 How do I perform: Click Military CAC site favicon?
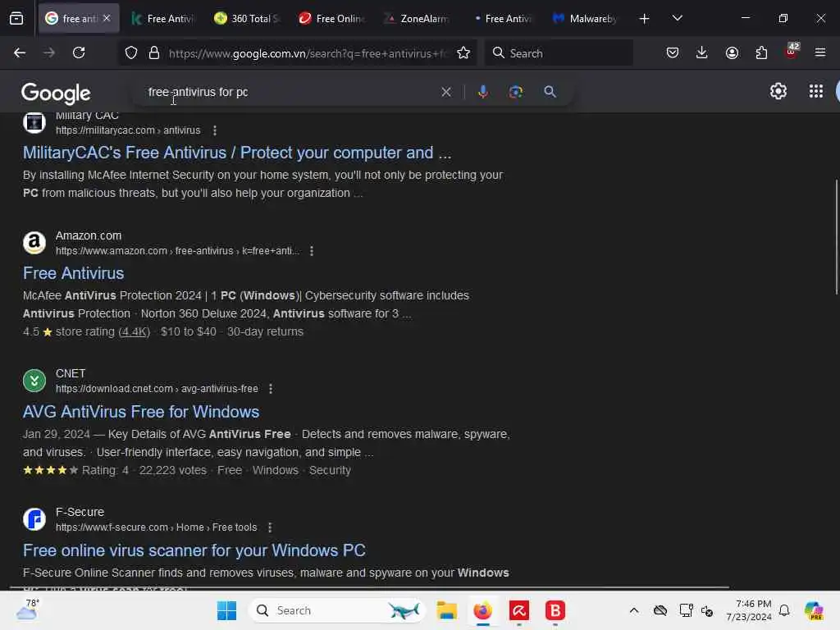pyautogui.click(x=34, y=122)
